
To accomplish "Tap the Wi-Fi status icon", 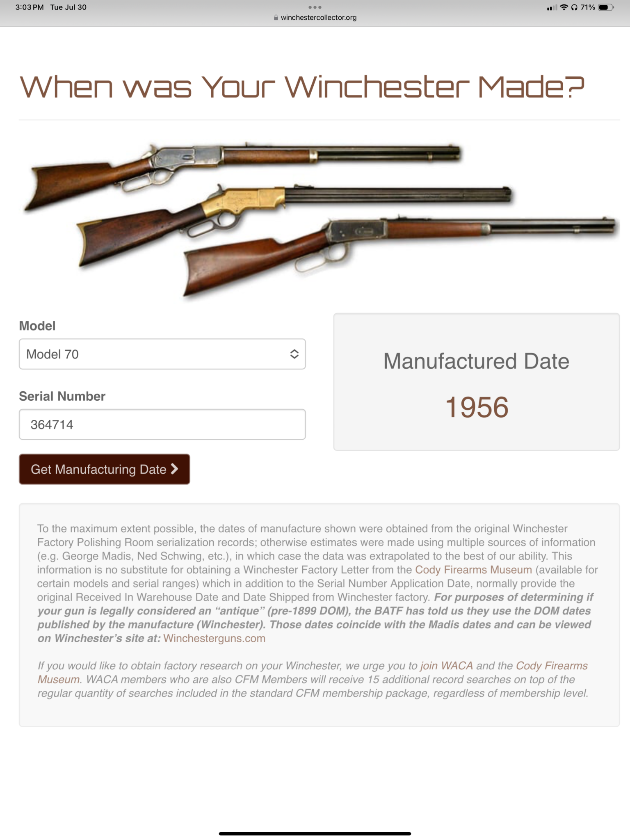I will click(x=564, y=7).
